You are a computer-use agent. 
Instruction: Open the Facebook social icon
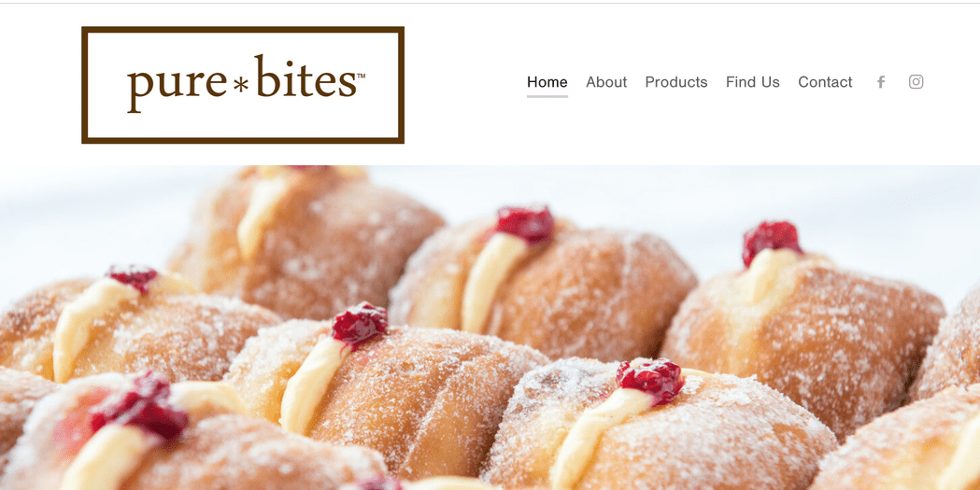(881, 82)
